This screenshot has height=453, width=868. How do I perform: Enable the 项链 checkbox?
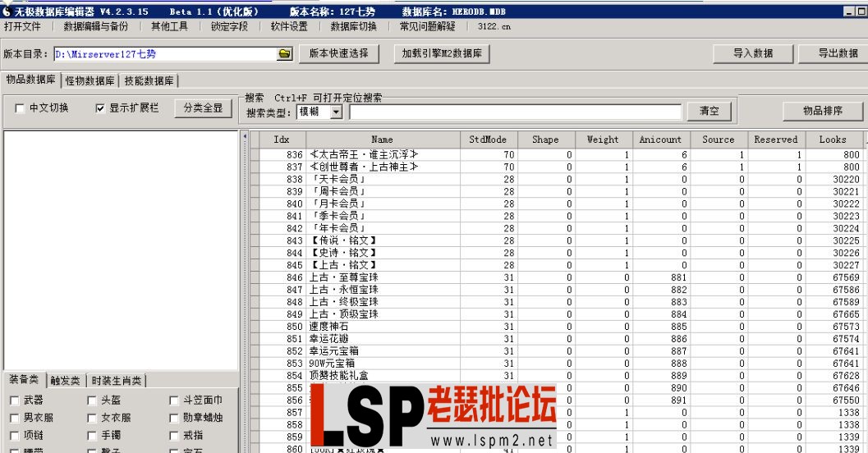coord(15,436)
